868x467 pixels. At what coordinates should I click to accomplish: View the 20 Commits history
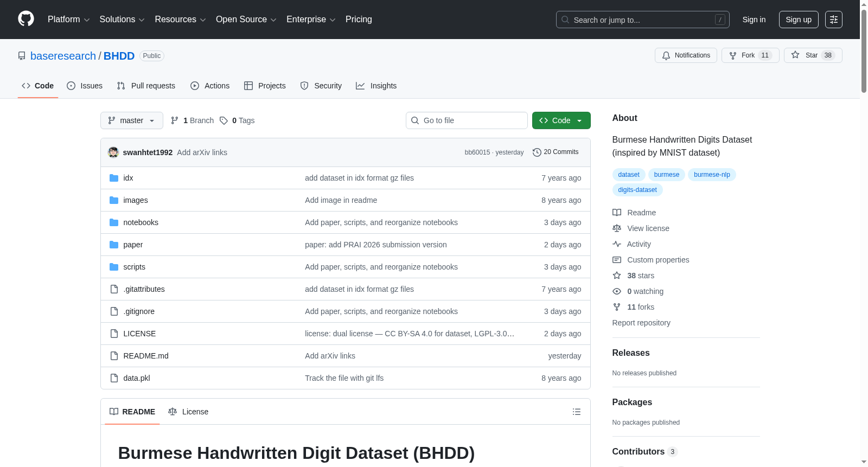pos(556,152)
